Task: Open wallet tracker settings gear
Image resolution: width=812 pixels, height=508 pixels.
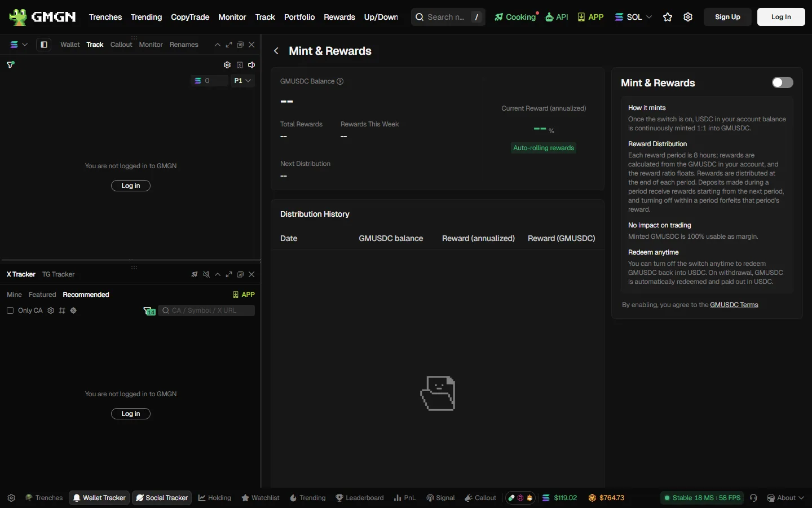Action: point(227,65)
